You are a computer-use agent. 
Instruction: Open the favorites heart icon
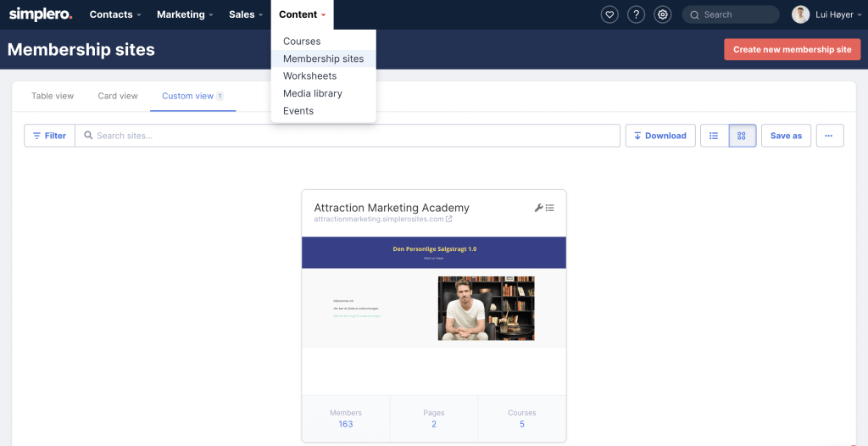coord(609,15)
